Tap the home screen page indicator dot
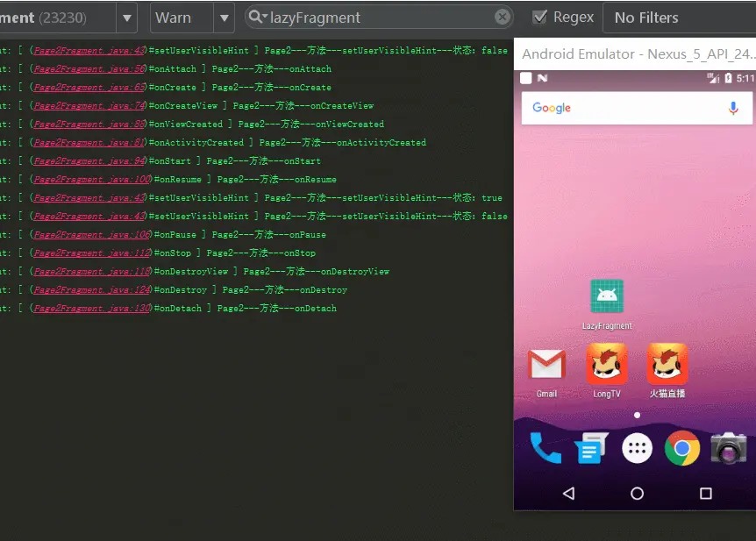The image size is (756, 541). pos(637,415)
